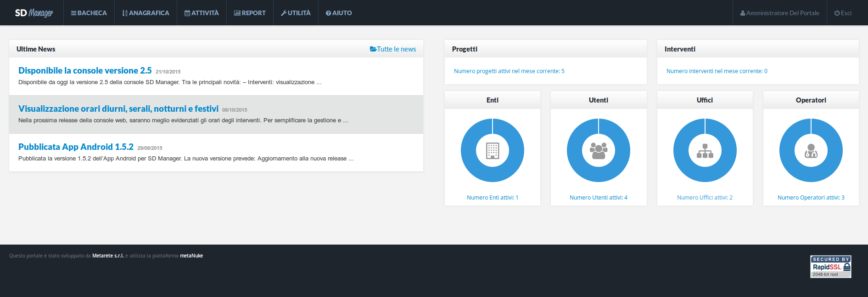The width and height of the screenshot is (868, 297).
Task: Open 'Visualizzazione orari diurni' news article
Action: pyautogui.click(x=118, y=109)
